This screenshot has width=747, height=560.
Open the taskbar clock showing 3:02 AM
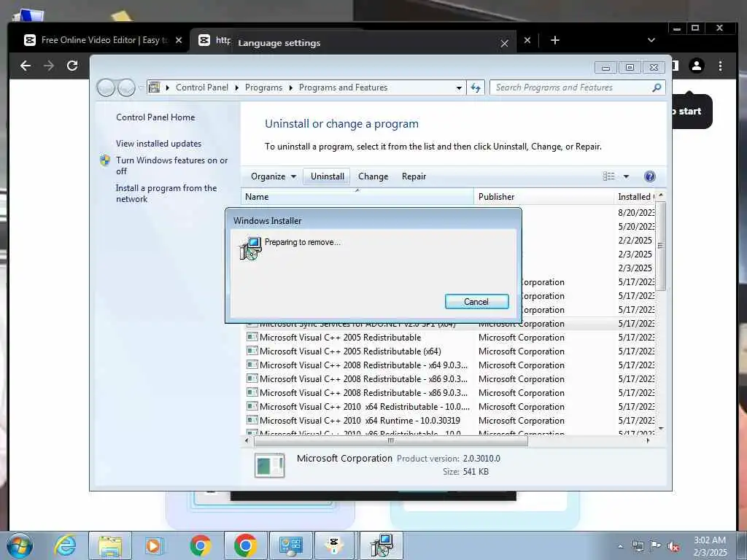[x=710, y=546]
